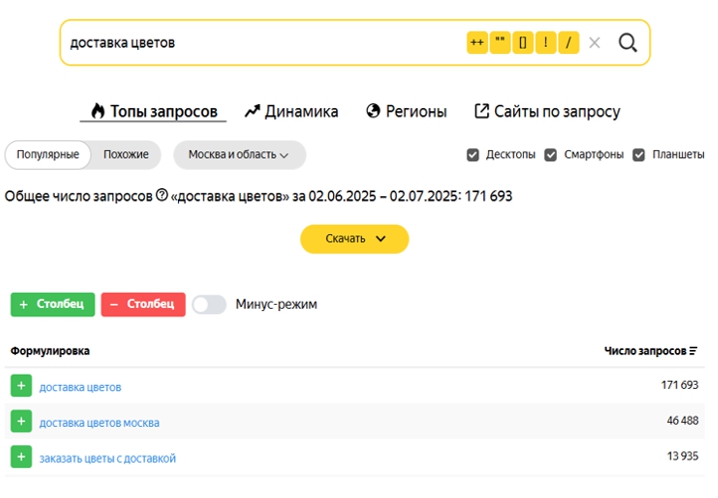Image resolution: width=718 pixels, height=498 pixels.
Task: Expand the yellow Скачать download dropdown
Action: pyautogui.click(x=354, y=239)
